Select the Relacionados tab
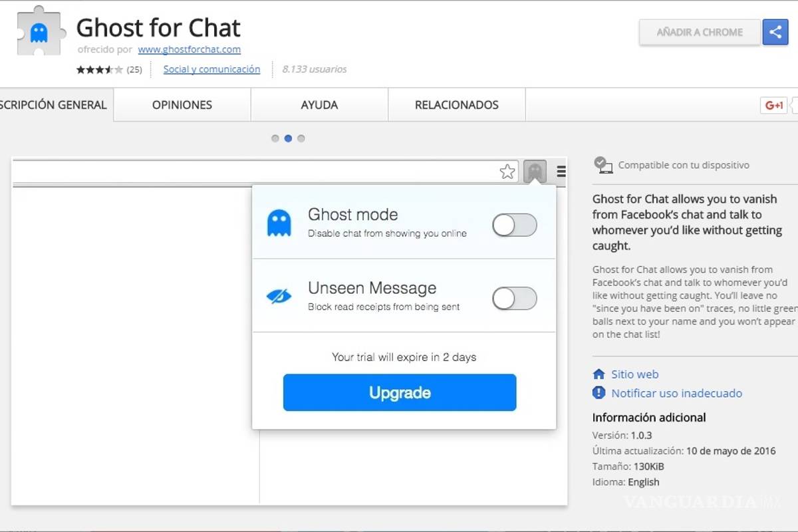The height and width of the screenshot is (532, 798). (456, 104)
